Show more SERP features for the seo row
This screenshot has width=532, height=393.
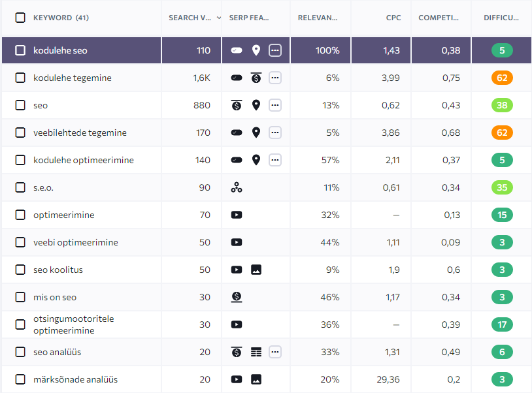pyautogui.click(x=275, y=105)
